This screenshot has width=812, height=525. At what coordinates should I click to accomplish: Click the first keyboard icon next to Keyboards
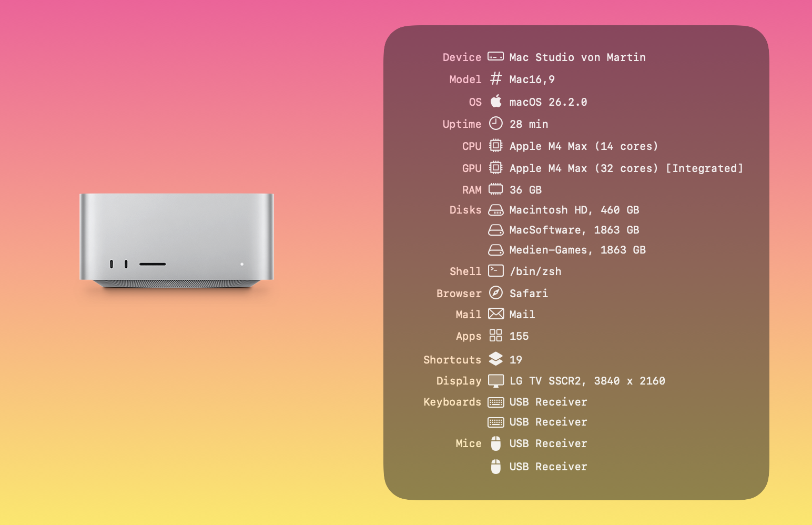click(x=496, y=402)
